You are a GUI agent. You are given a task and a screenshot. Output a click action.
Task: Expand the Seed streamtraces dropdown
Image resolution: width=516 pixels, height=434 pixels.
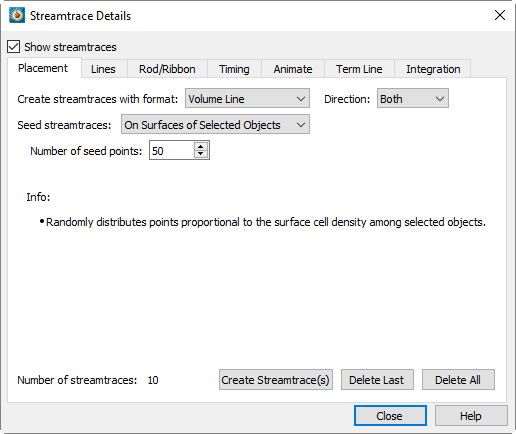pos(215,125)
